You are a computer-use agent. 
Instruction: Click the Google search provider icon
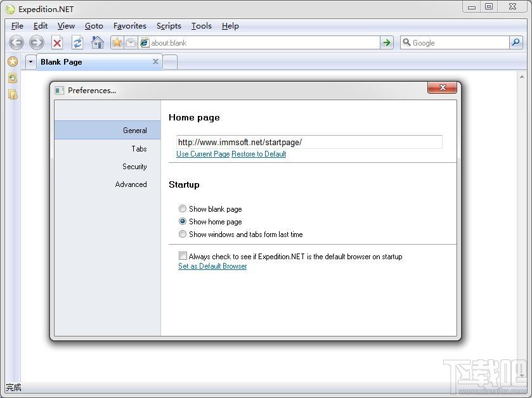[406, 42]
